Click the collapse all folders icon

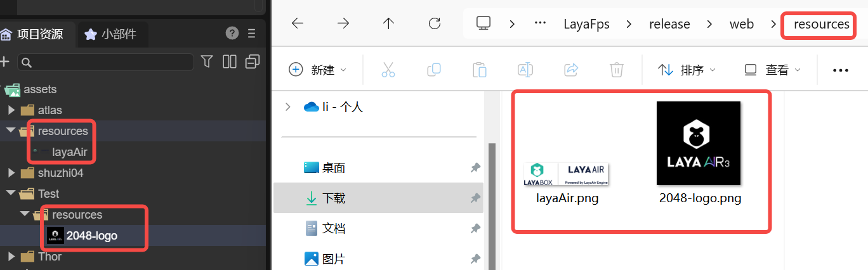click(x=253, y=61)
